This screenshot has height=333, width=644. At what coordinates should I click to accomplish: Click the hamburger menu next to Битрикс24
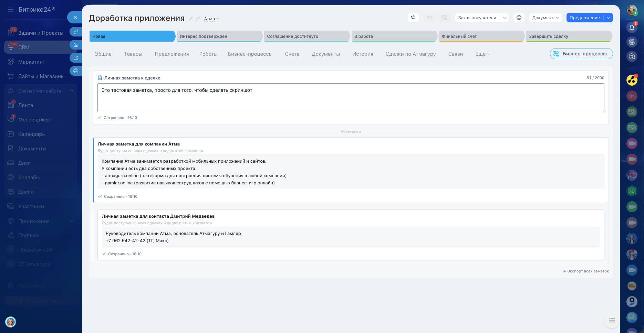point(11,10)
